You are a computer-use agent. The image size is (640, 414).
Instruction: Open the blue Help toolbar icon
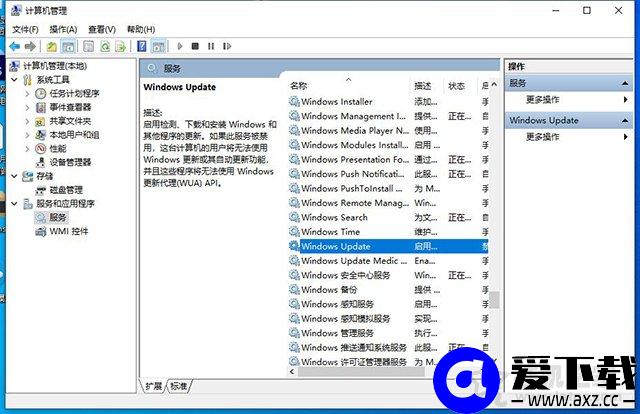click(x=142, y=47)
